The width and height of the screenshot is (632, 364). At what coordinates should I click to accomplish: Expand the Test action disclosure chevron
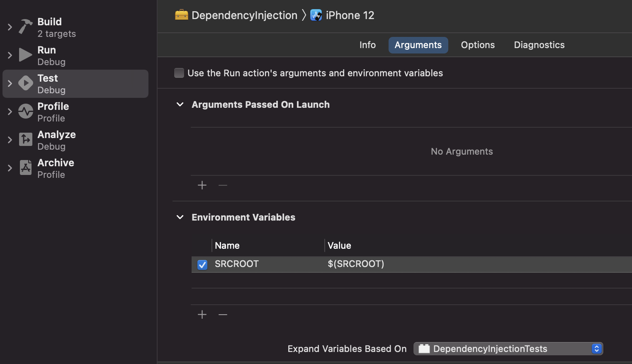10,83
